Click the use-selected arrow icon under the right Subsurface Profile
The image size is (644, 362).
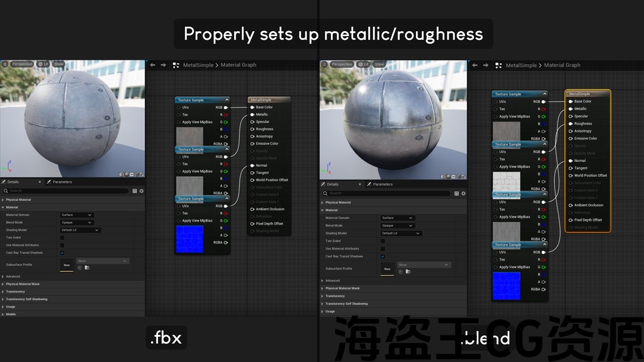pos(400,271)
